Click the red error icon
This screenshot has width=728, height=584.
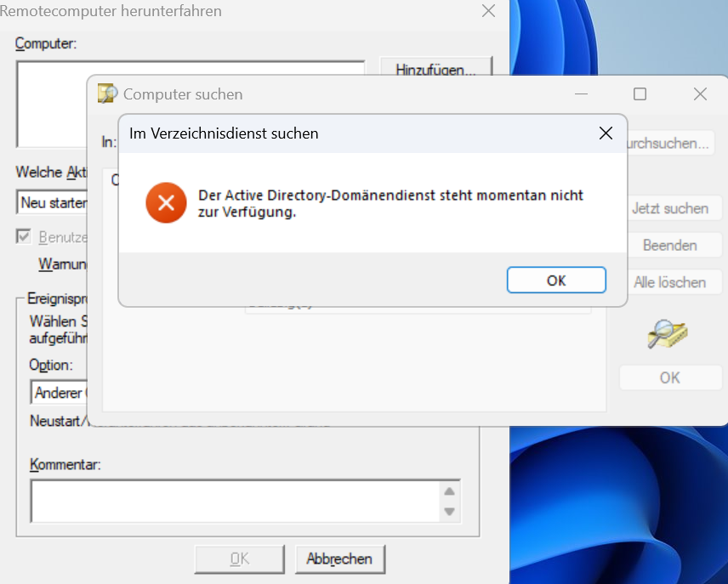pos(166,203)
